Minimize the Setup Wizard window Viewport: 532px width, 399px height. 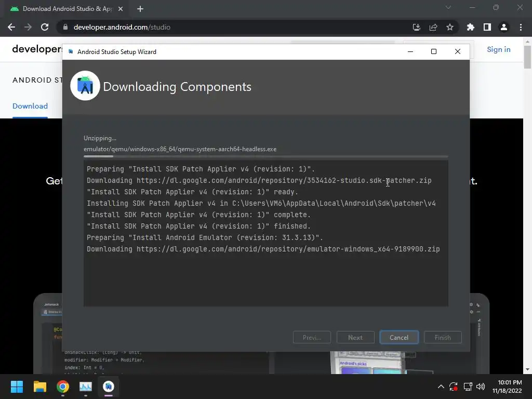tap(410, 51)
